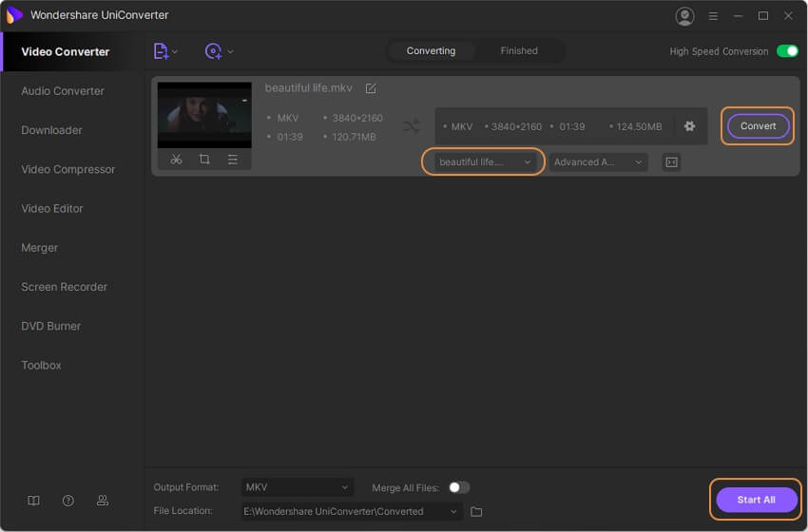The height and width of the screenshot is (532, 808).
Task: Open the Add Files dropdown arrow
Action: (x=175, y=51)
